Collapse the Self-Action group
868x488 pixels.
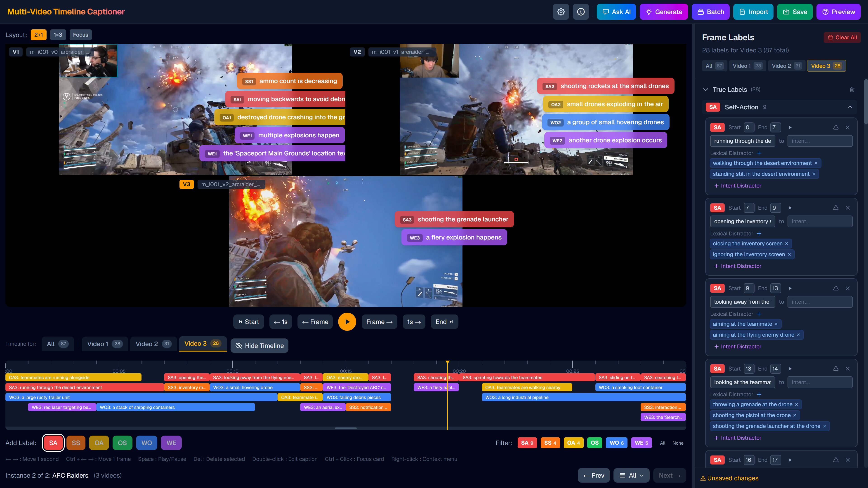pyautogui.click(x=849, y=107)
